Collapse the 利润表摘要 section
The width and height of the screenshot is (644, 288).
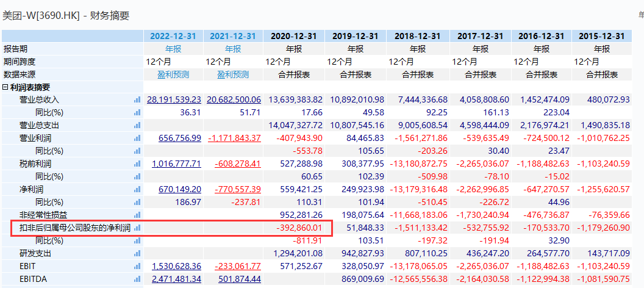tap(5, 87)
